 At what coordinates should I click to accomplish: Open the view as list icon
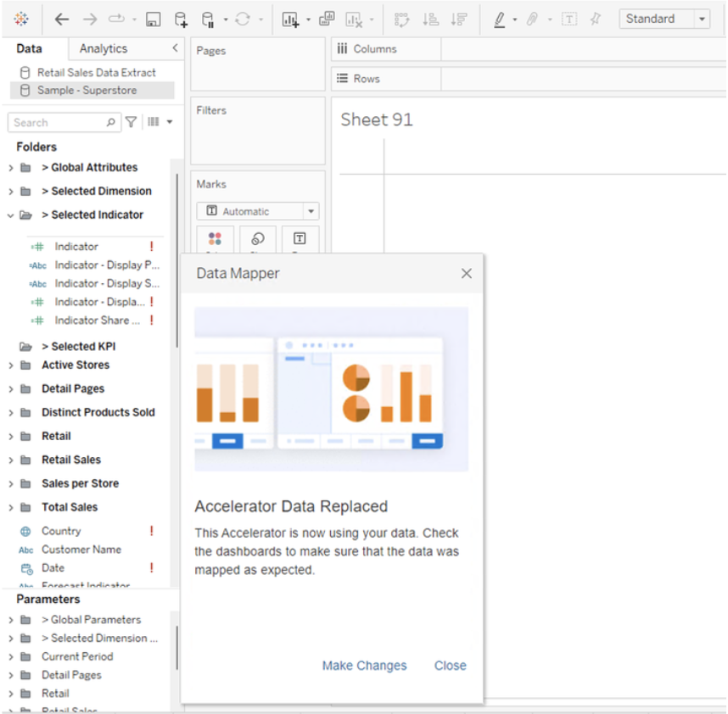[x=154, y=121]
